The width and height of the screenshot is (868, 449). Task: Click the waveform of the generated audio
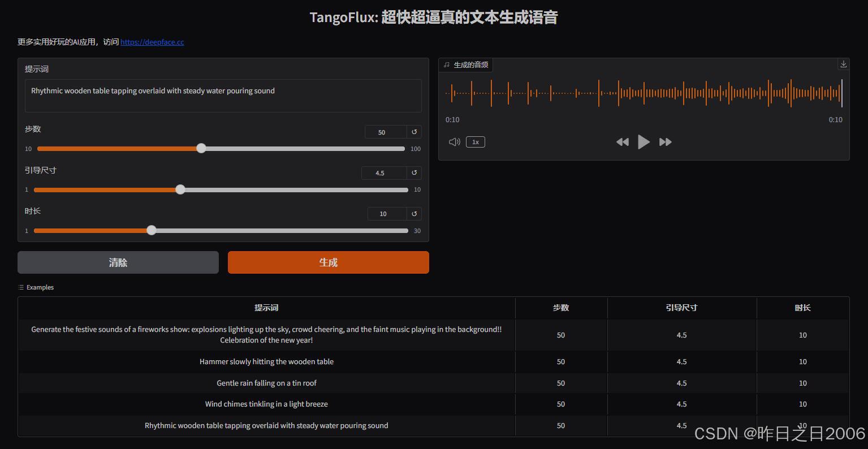pos(644,93)
